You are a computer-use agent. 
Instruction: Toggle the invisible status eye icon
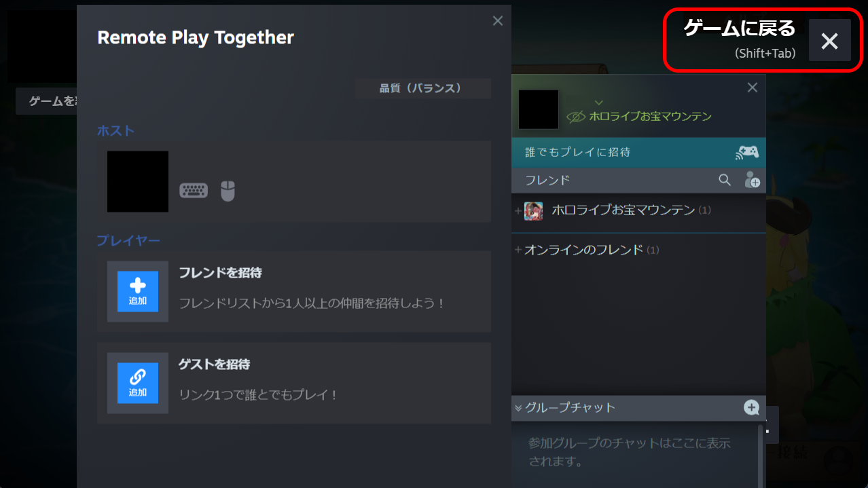pyautogui.click(x=576, y=117)
